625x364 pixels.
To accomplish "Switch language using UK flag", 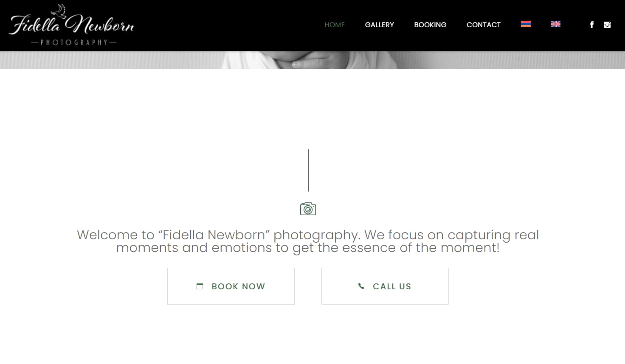I will (556, 24).
